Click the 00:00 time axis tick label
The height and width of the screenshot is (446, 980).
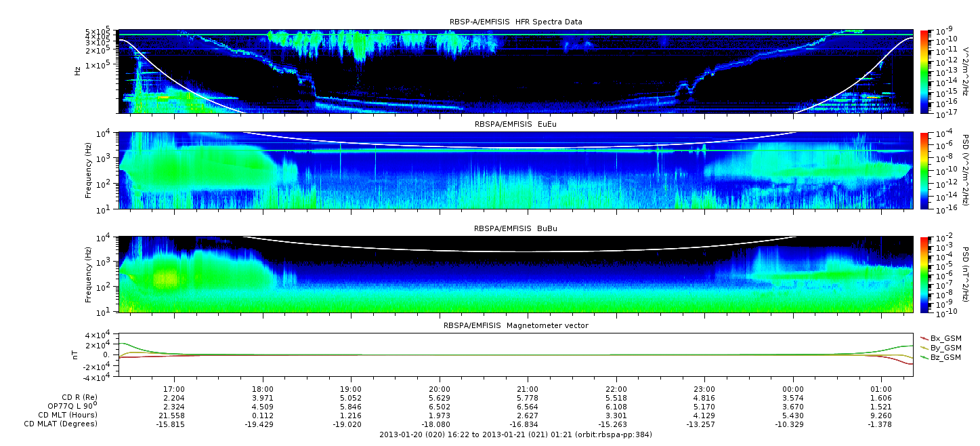[792, 389]
